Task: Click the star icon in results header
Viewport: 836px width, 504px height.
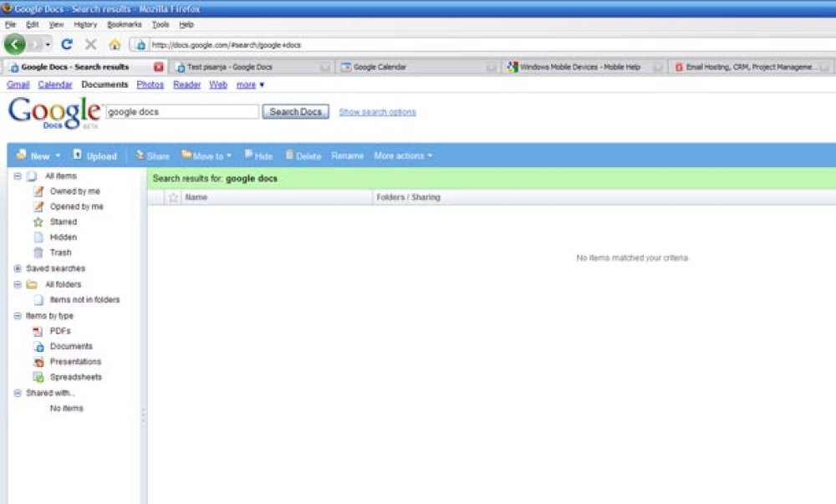Action: click(173, 197)
